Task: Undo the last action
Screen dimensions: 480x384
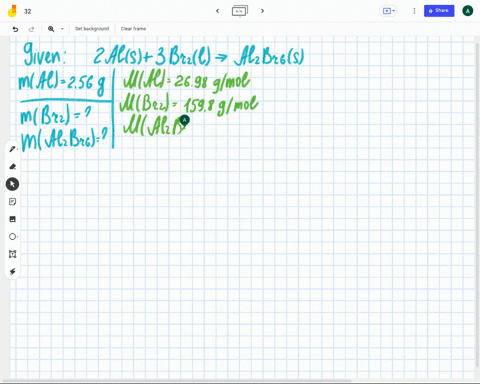Action: coord(15,29)
